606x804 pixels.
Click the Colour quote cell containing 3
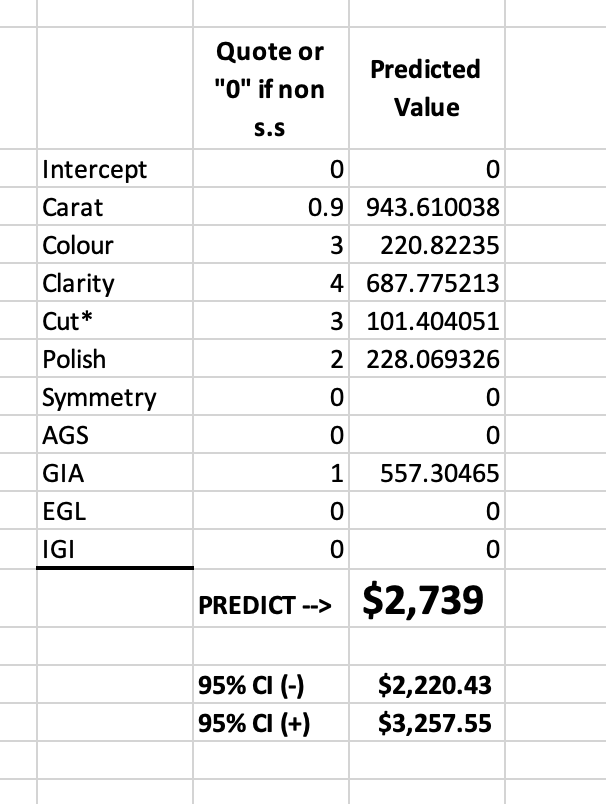pos(335,245)
